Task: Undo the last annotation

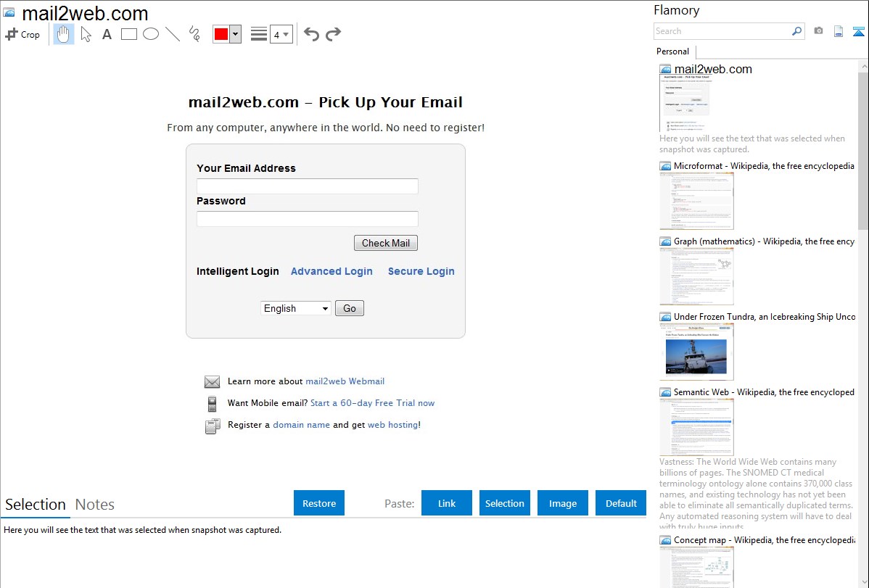Action: click(311, 34)
